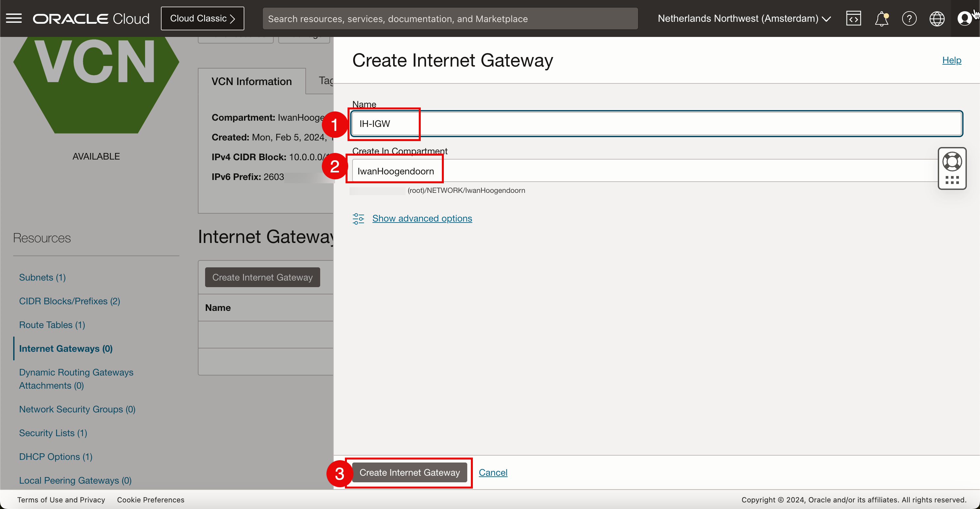980x509 pixels.
Task: Open the user profile avatar menu
Action: pyautogui.click(x=965, y=18)
